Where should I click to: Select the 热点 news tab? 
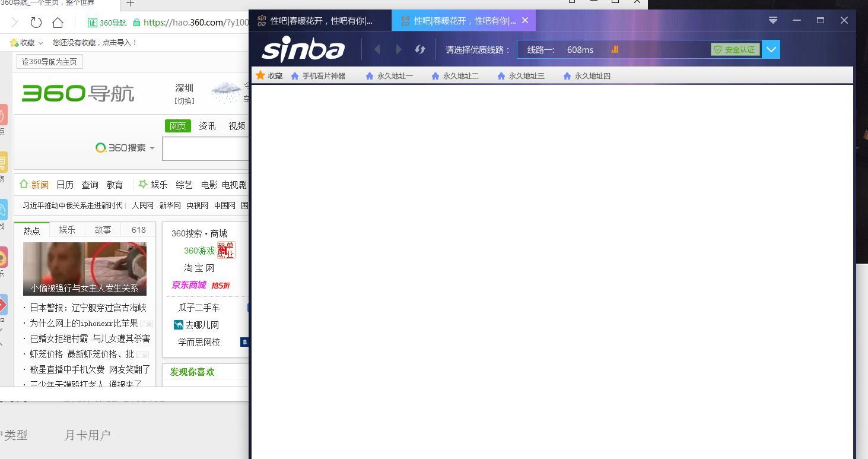pyautogui.click(x=31, y=230)
